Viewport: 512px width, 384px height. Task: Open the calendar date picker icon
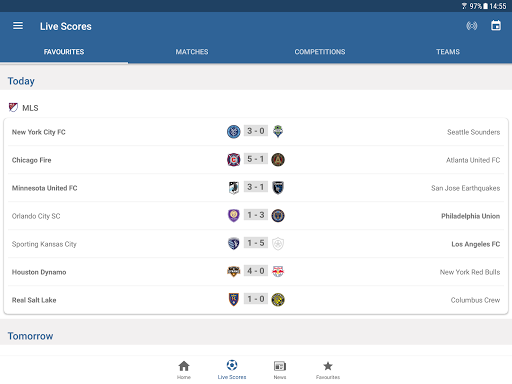(x=496, y=25)
